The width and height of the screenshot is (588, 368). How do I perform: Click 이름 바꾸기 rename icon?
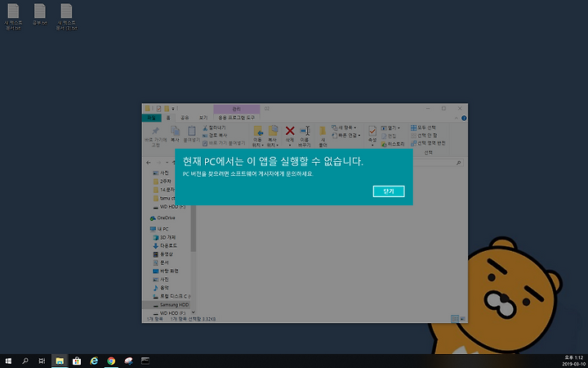[x=305, y=136]
